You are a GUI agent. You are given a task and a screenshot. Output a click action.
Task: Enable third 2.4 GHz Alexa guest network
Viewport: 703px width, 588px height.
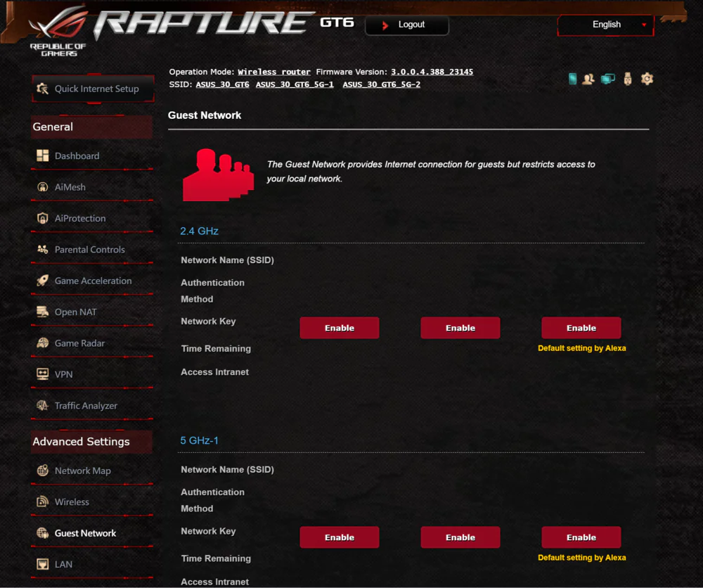click(x=581, y=328)
